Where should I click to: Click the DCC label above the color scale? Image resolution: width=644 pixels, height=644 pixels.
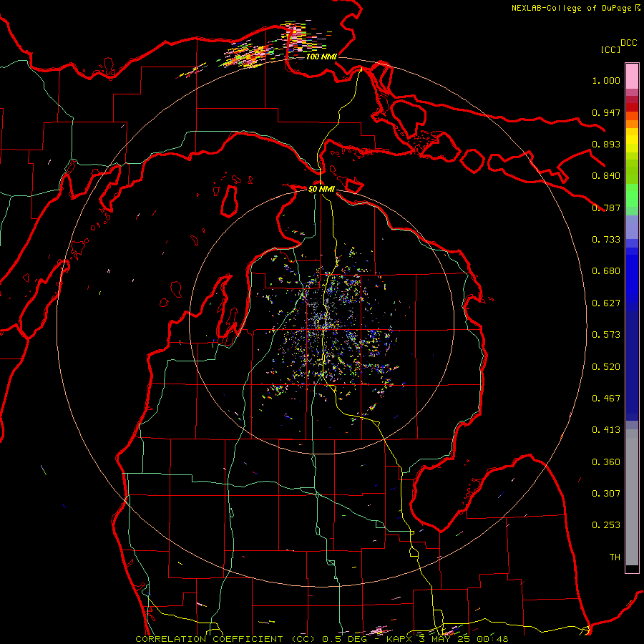tap(629, 43)
